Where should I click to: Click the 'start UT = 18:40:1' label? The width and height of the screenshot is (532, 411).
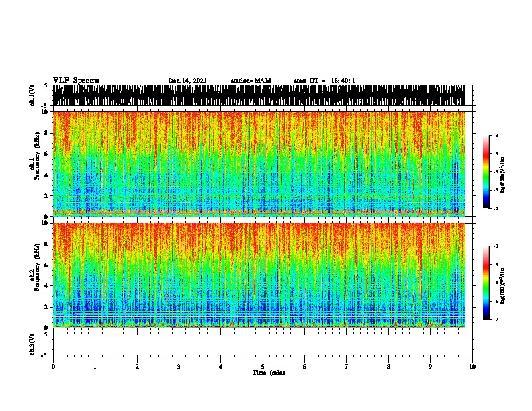pyautogui.click(x=324, y=81)
